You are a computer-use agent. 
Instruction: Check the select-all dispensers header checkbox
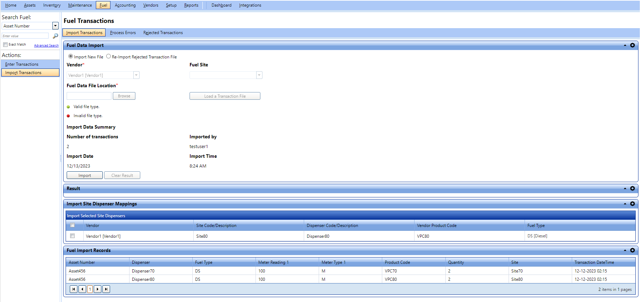point(73,225)
